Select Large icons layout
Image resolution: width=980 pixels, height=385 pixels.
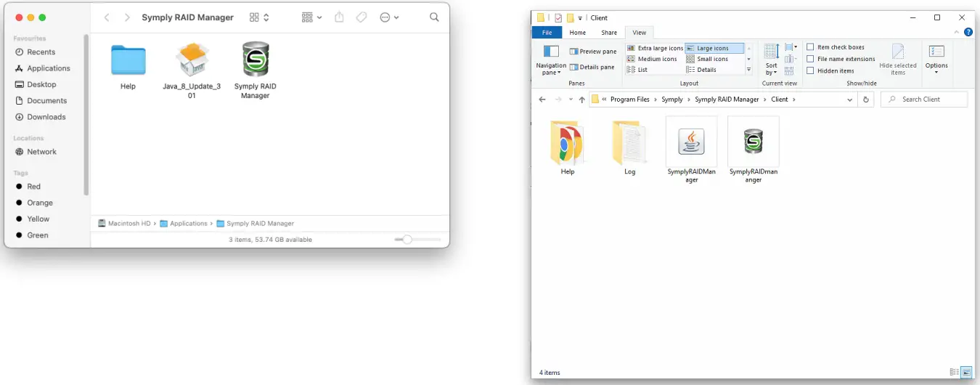pyautogui.click(x=715, y=48)
